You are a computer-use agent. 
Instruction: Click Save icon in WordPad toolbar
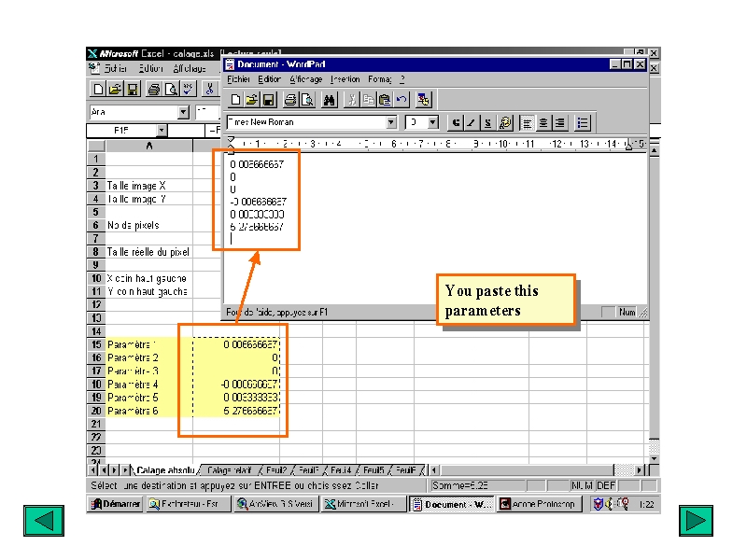pos(269,100)
